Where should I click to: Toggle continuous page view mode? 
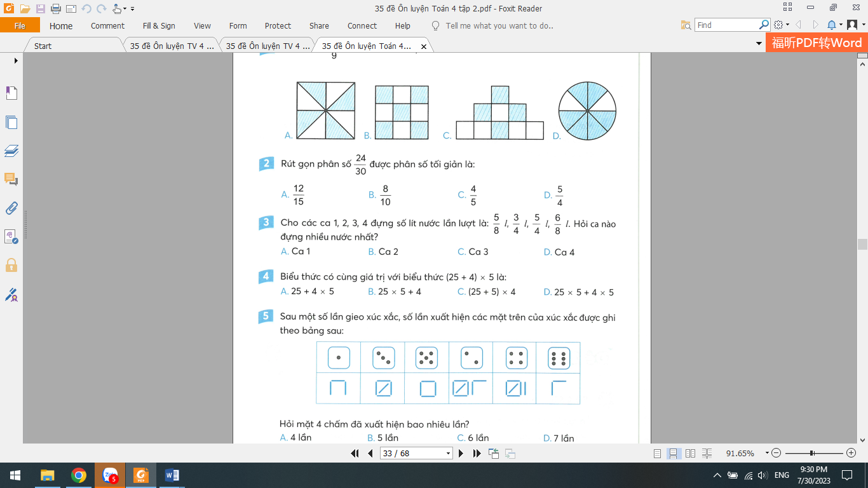[x=674, y=453]
